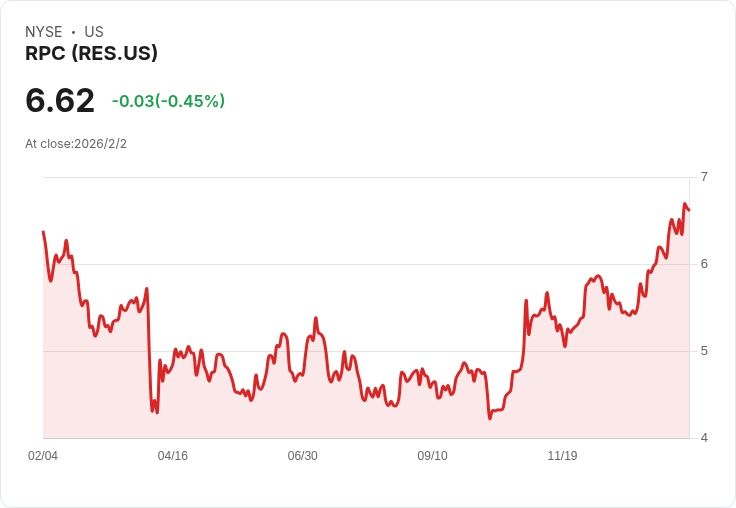Click the 6 label on the price axis
Viewport: 736px width, 508px height.
(704, 264)
